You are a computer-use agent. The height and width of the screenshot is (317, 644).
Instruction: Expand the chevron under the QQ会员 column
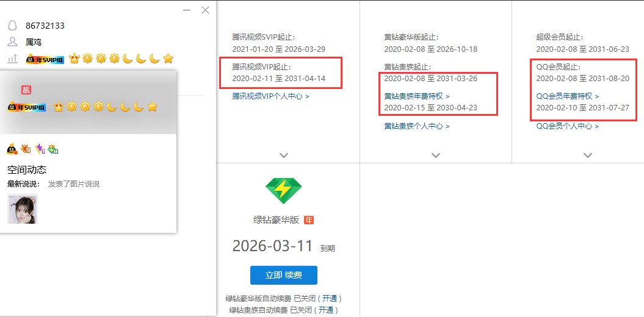click(x=588, y=155)
